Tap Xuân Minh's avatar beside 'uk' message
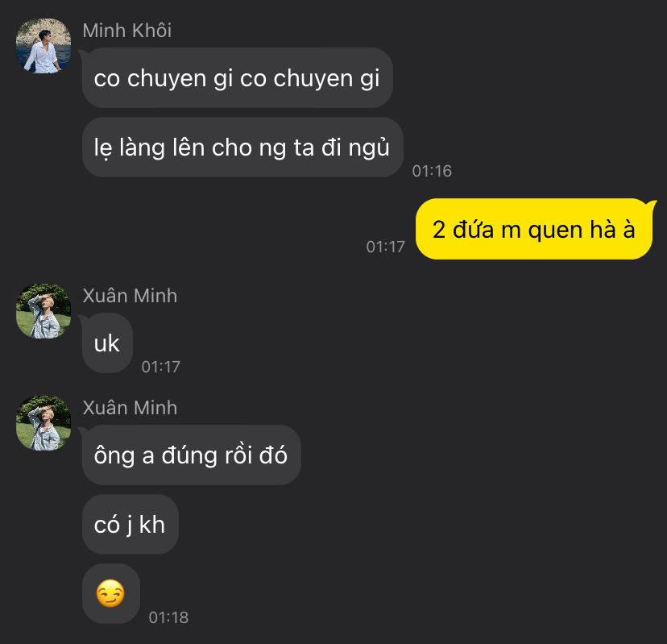 click(43, 311)
